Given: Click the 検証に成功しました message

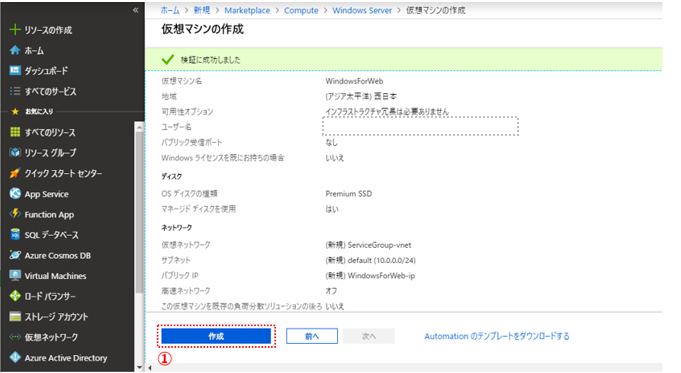Looking at the screenshot, I should 211,60.
